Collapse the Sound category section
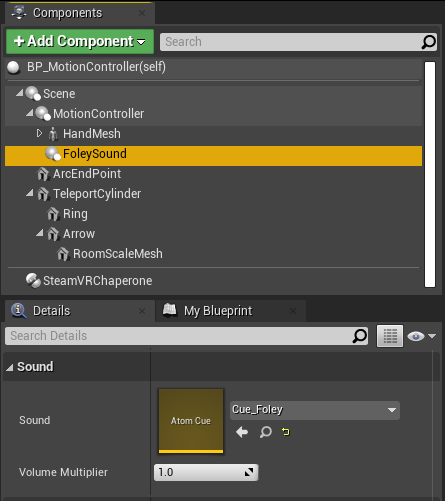This screenshot has width=445, height=501. tap(10, 367)
